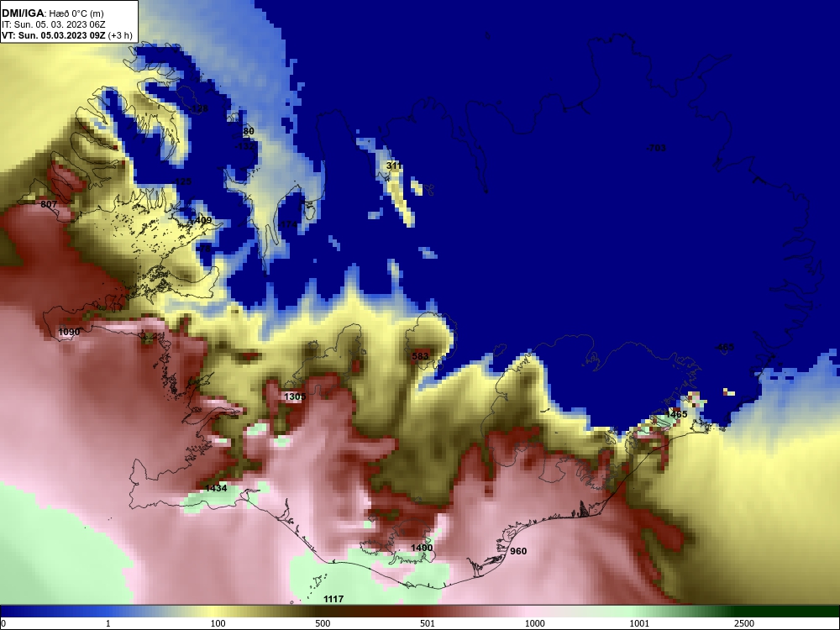Click the map value -132
Image resolution: width=840 pixels, height=630 pixels.
245,146
